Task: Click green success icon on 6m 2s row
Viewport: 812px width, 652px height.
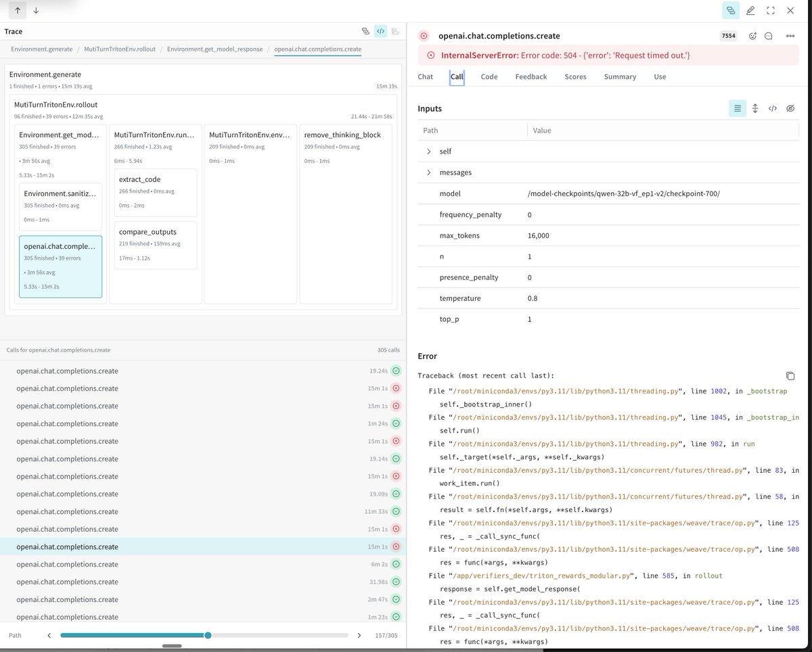Action: (396, 564)
